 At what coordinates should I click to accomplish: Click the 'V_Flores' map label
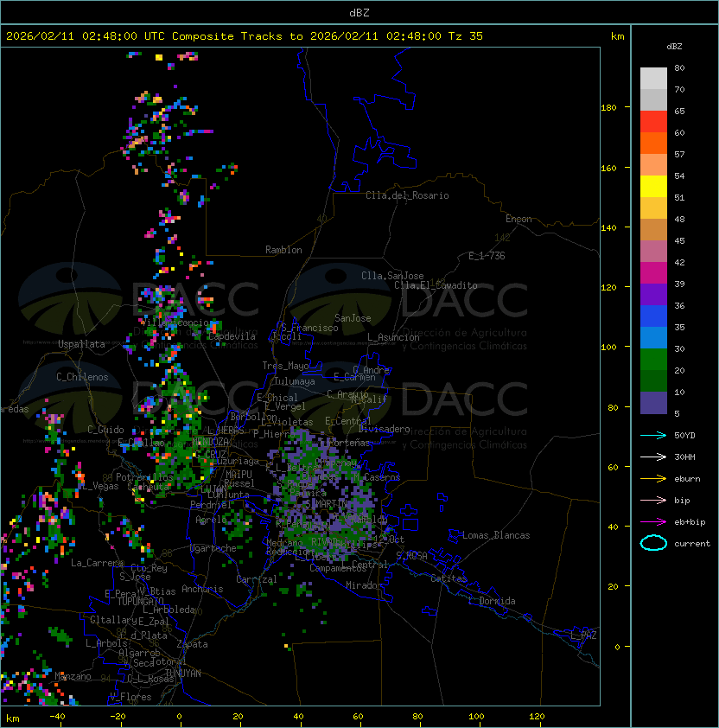130,697
